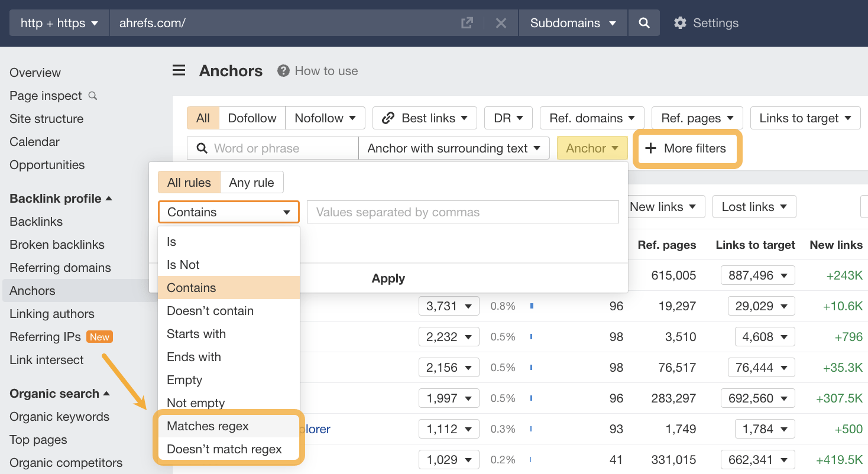Select the All rules toggle
The width and height of the screenshot is (868, 474).
coord(189,183)
